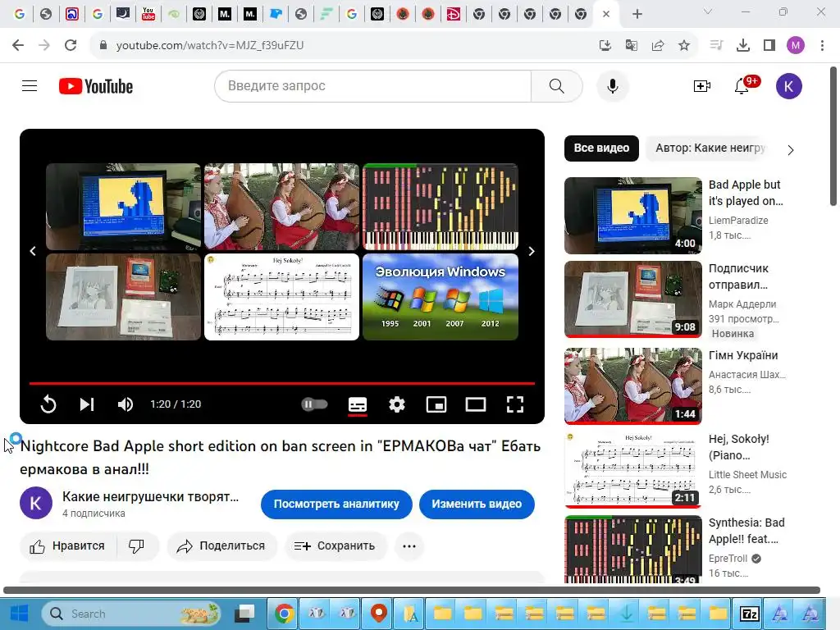The height and width of the screenshot is (630, 840).
Task: Go to YouTube home via logo
Action: tap(96, 86)
